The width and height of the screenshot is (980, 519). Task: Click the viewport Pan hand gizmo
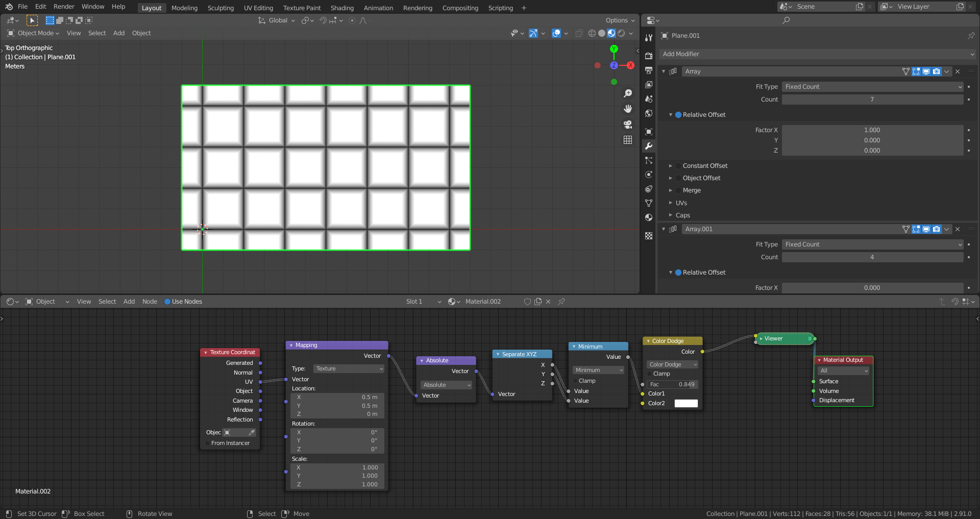coord(628,109)
